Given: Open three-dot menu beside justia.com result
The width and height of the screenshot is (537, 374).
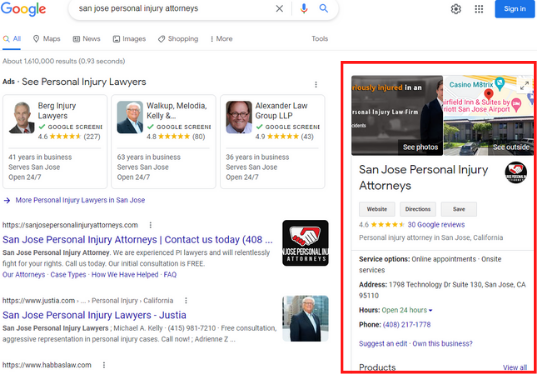Looking at the screenshot, I should point(186,301).
